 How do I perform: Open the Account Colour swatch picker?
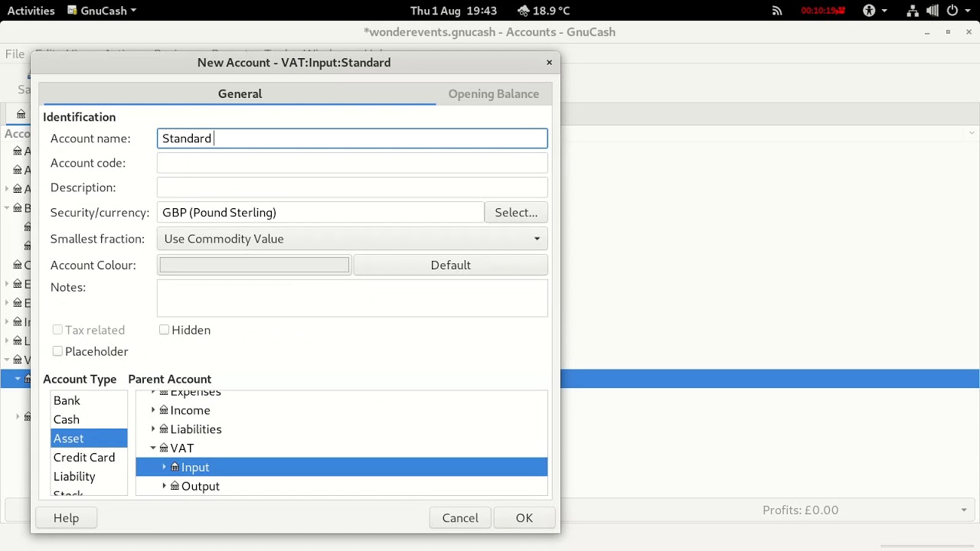[254, 265]
